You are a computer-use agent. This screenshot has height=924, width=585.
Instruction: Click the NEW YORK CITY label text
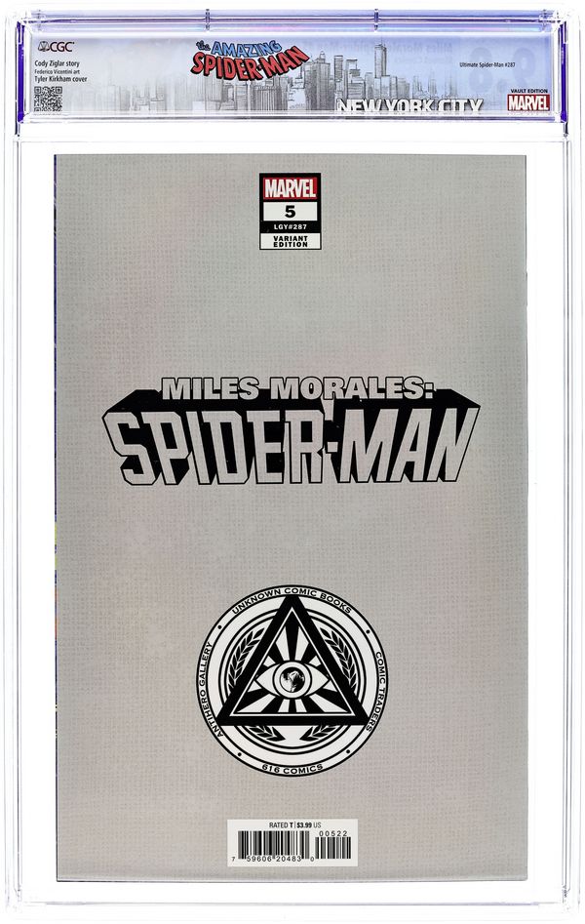pos(409,106)
